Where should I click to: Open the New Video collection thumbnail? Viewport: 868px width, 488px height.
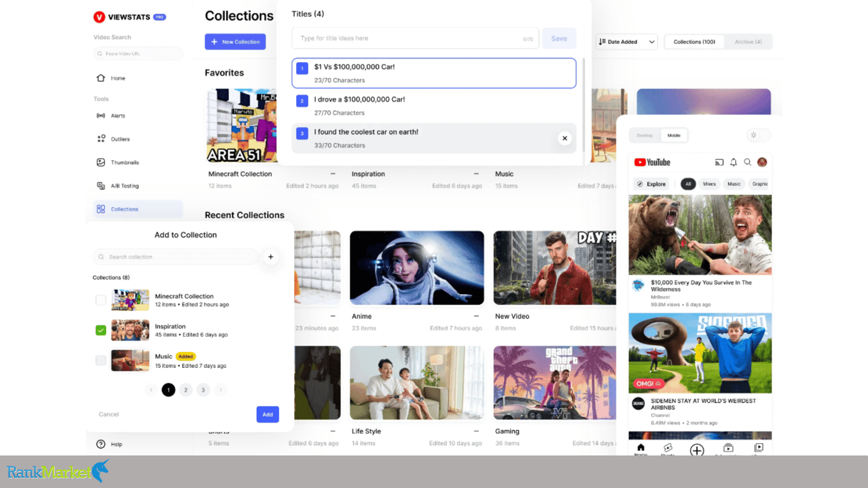[x=555, y=268]
